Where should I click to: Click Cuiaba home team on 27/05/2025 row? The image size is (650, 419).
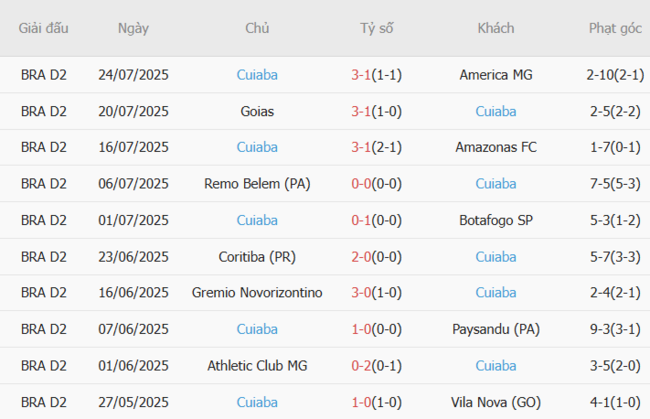click(257, 402)
